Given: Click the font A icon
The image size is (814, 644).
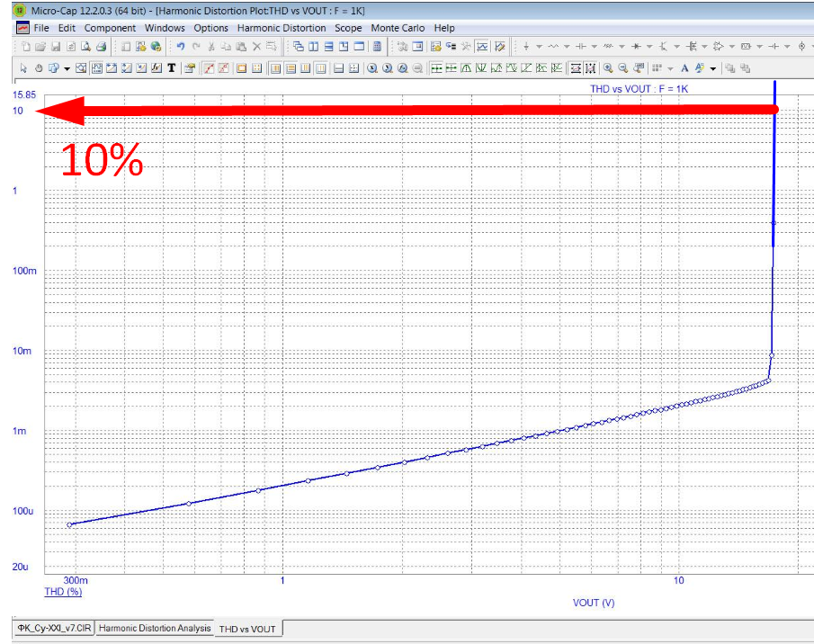Looking at the screenshot, I should pos(684,68).
